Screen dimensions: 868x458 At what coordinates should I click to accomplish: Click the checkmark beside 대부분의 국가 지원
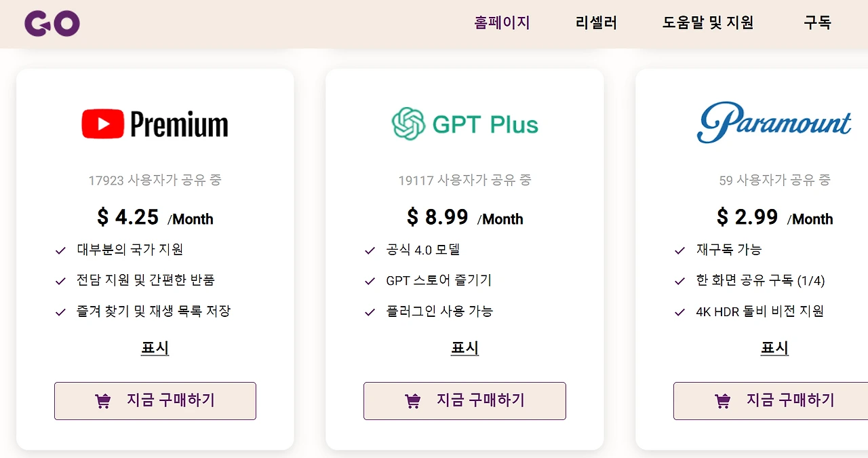tap(60, 251)
